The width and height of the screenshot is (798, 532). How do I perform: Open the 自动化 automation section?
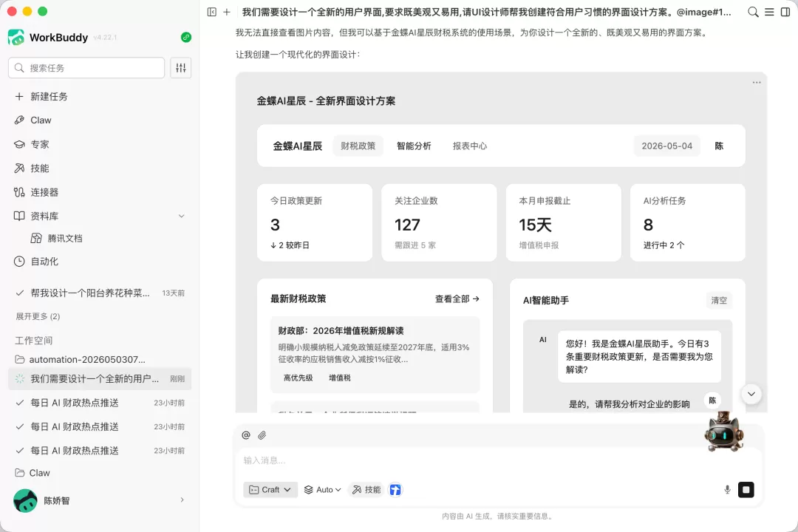100,262
